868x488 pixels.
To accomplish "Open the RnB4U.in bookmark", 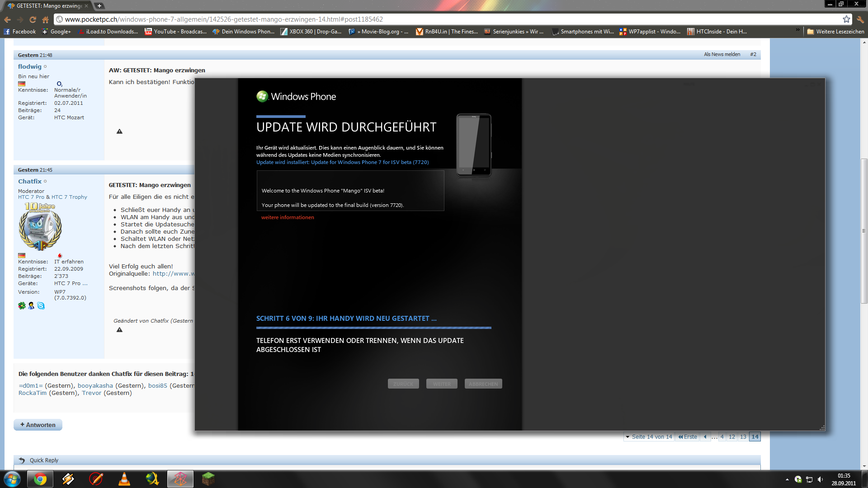I will pyautogui.click(x=447, y=32).
